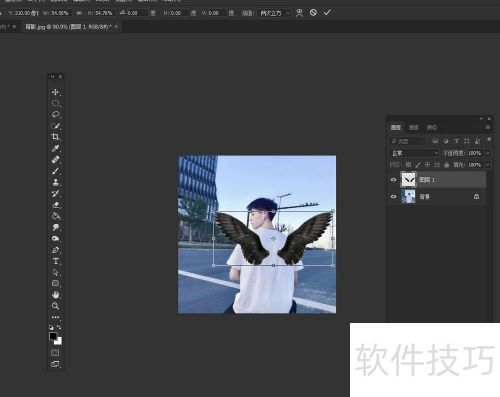Image resolution: width=500 pixels, height=397 pixels.
Task: Select the Move tool
Action: click(55, 92)
